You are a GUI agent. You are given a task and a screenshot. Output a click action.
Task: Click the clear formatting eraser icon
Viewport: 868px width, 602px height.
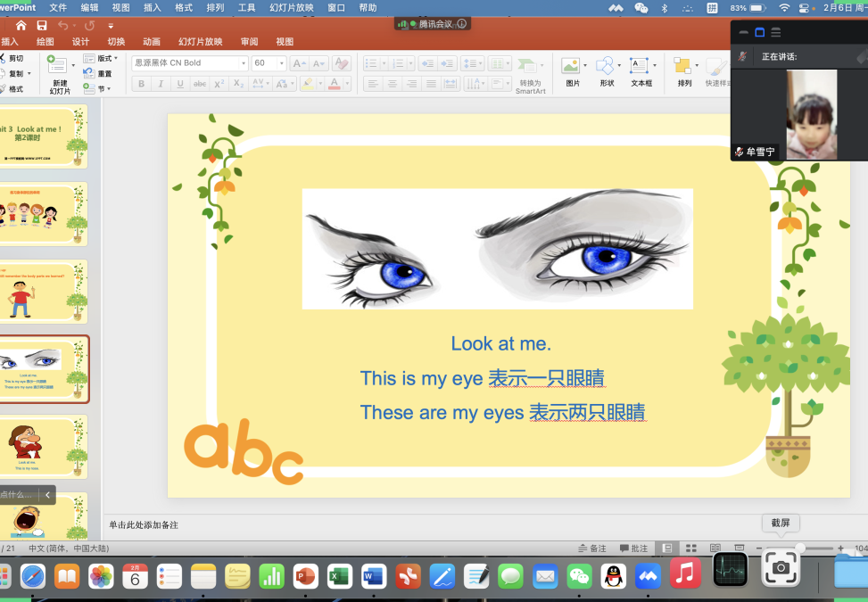(341, 63)
